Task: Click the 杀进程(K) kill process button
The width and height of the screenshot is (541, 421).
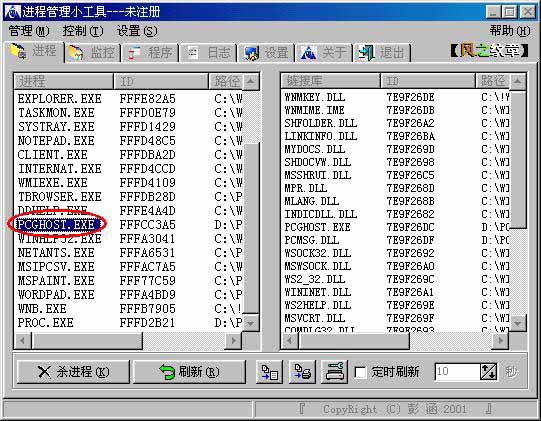Action: (73, 372)
